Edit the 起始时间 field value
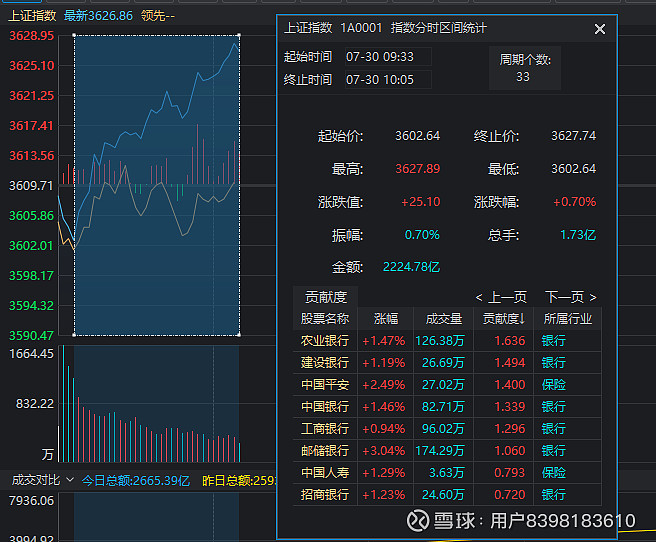 point(388,56)
